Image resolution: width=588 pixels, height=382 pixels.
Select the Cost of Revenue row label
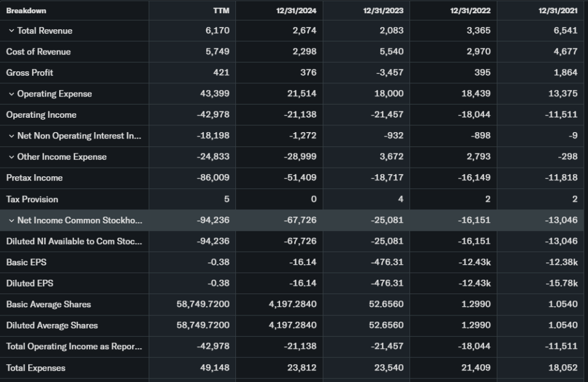pyautogui.click(x=38, y=52)
